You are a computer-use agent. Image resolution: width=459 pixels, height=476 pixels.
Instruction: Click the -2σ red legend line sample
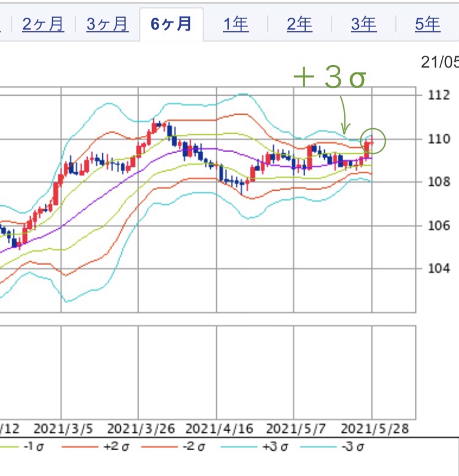[x=159, y=447]
